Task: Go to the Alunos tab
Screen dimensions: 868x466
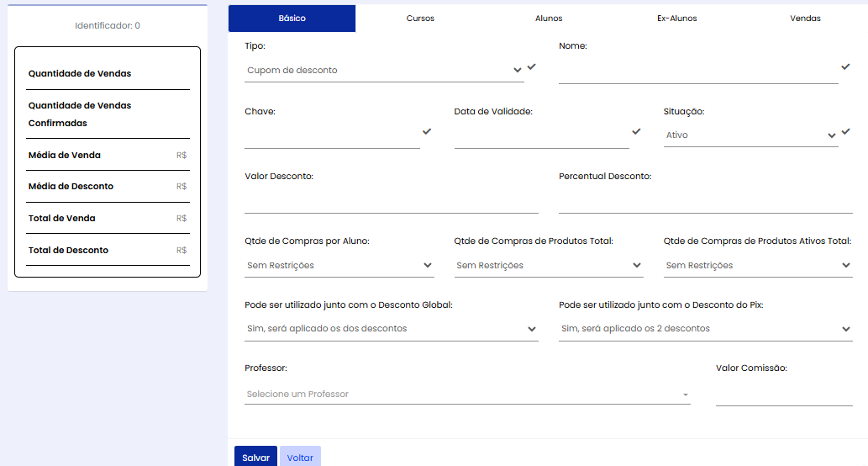Action: tap(549, 19)
